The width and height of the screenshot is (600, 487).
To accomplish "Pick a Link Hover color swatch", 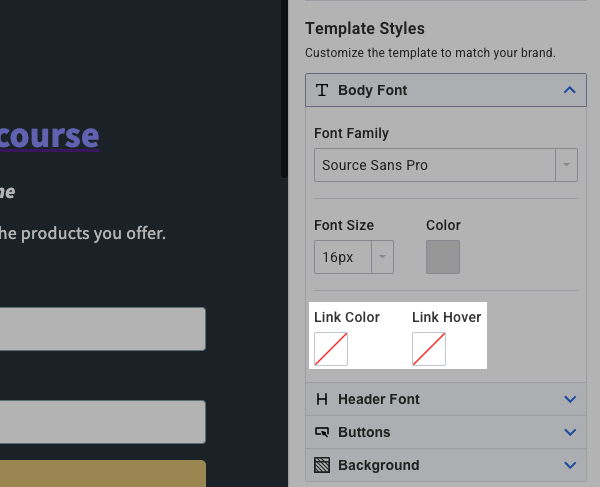I will pyautogui.click(x=429, y=349).
